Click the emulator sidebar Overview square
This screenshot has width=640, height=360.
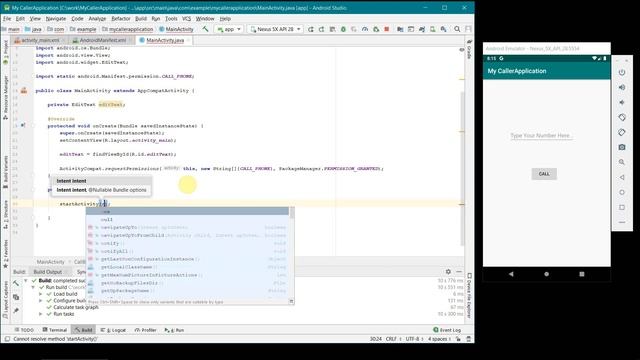click(x=622, y=207)
